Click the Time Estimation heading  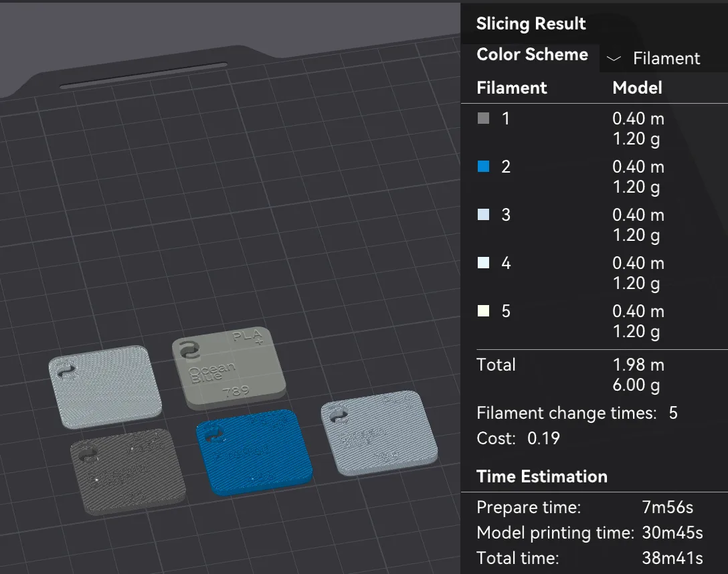coord(542,476)
